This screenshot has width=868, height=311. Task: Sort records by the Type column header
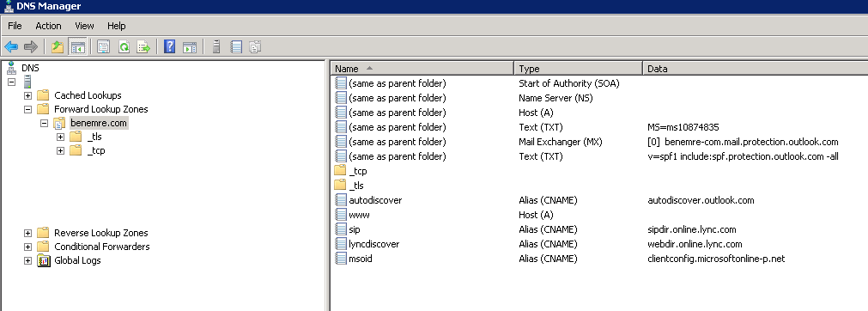pyautogui.click(x=578, y=69)
